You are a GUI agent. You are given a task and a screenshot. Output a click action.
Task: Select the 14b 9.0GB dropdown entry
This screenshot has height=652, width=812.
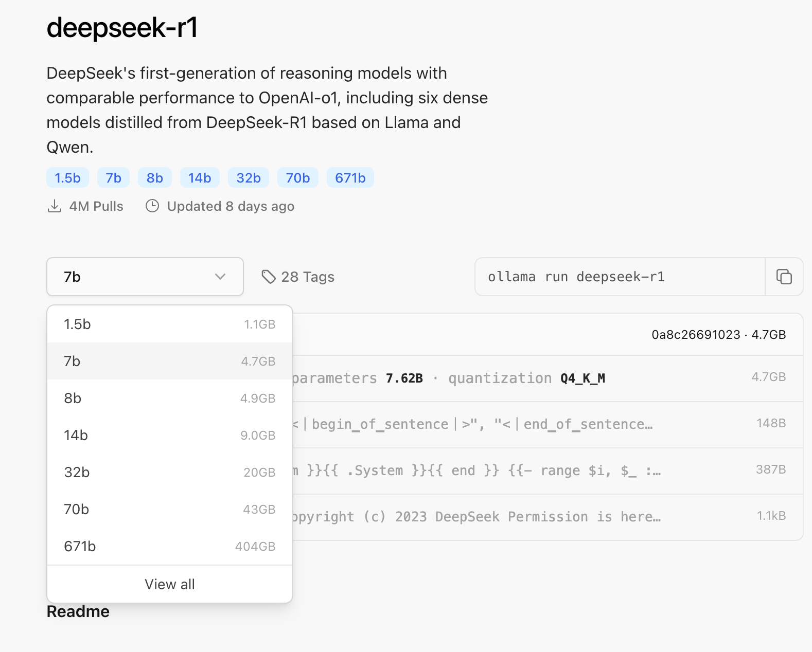(x=170, y=435)
